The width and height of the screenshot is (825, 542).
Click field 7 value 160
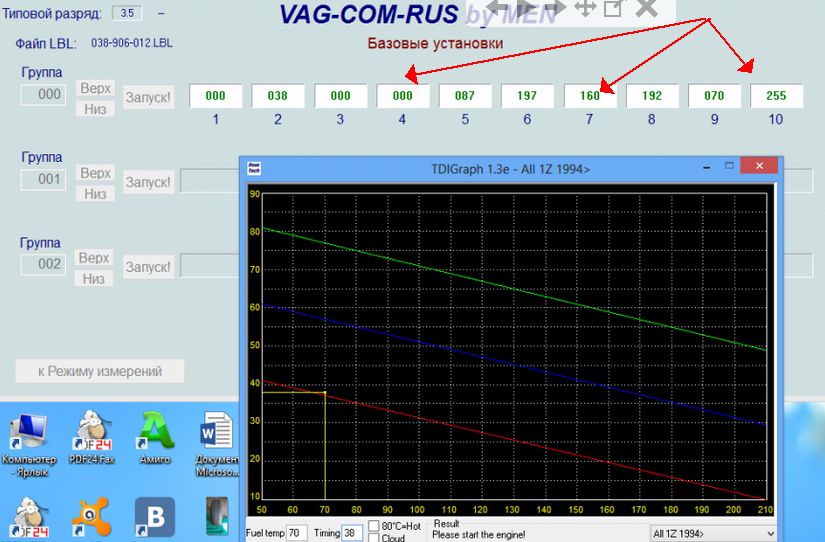click(590, 96)
